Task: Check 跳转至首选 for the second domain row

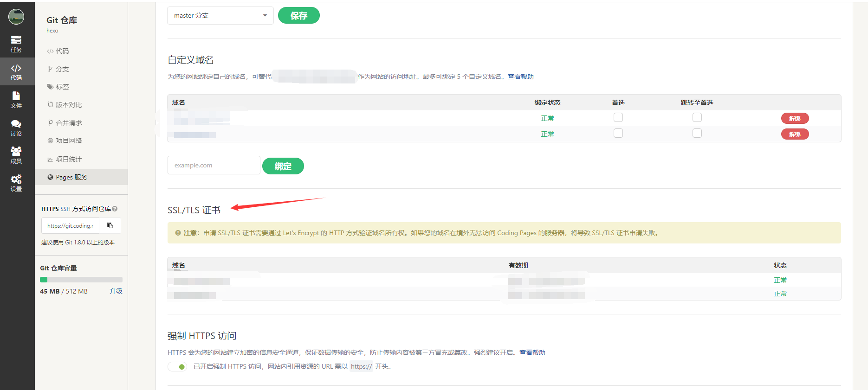Action: click(697, 134)
